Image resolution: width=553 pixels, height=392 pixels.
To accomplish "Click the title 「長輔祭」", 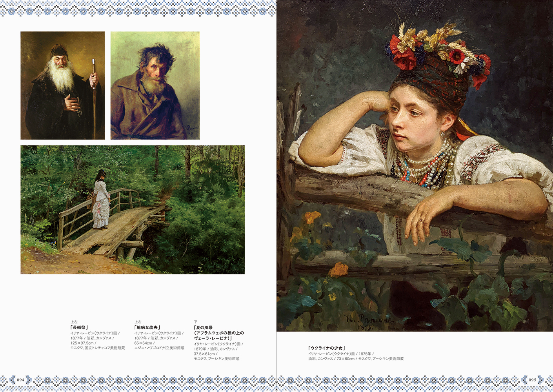I will tap(79, 327).
